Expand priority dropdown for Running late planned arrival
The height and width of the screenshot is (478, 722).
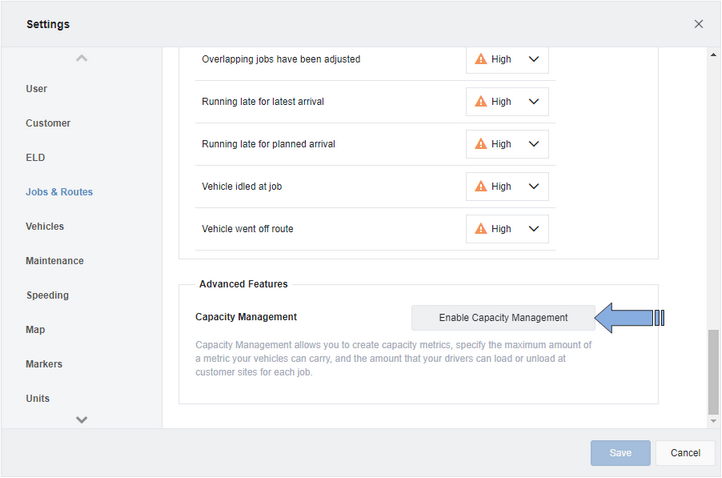point(507,144)
